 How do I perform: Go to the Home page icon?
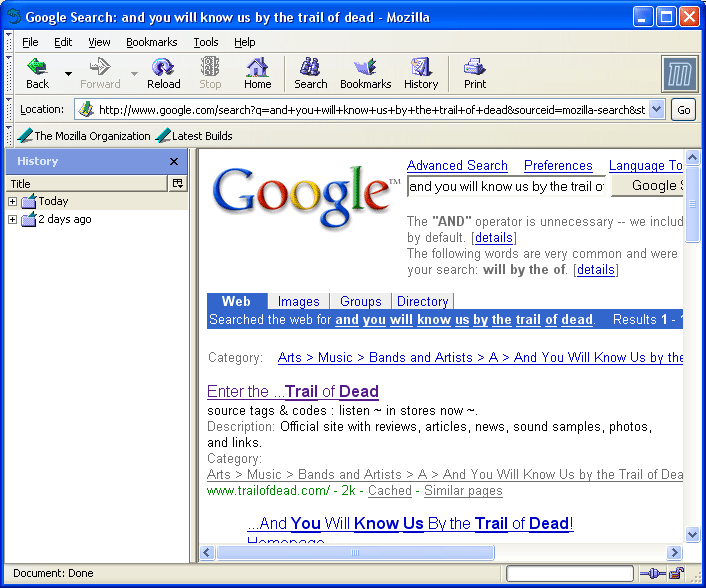point(257,68)
